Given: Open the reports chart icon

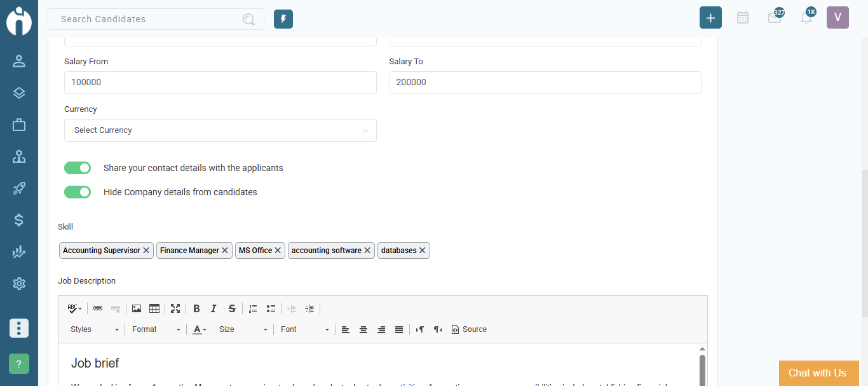Looking at the screenshot, I should pyautogui.click(x=19, y=252).
